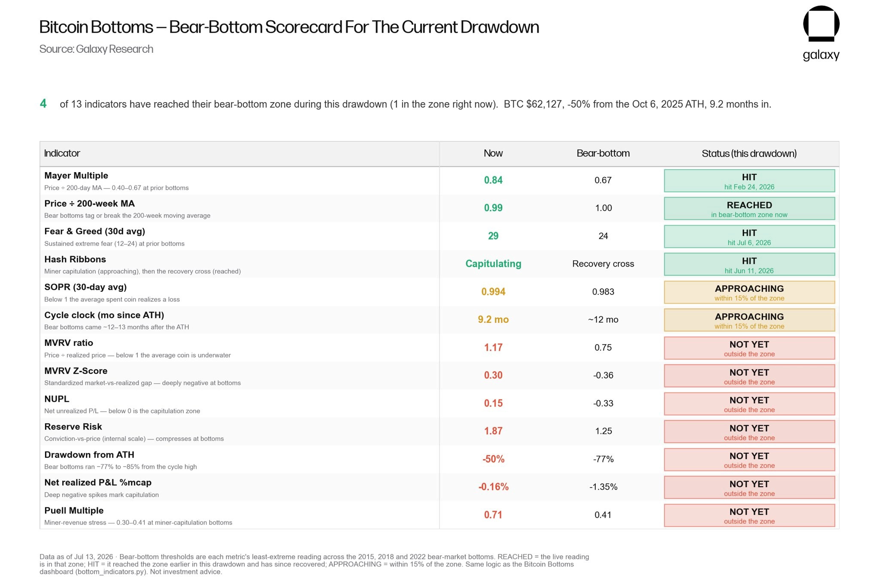879x588 pixels.
Task: Click the MVRV ratio NOT YET badge
Action: pos(749,348)
